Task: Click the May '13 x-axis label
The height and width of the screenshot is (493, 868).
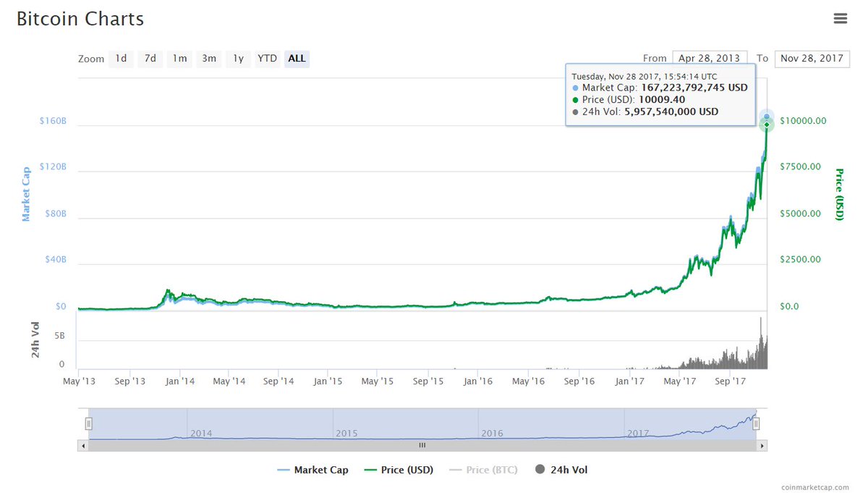Action: coord(80,381)
